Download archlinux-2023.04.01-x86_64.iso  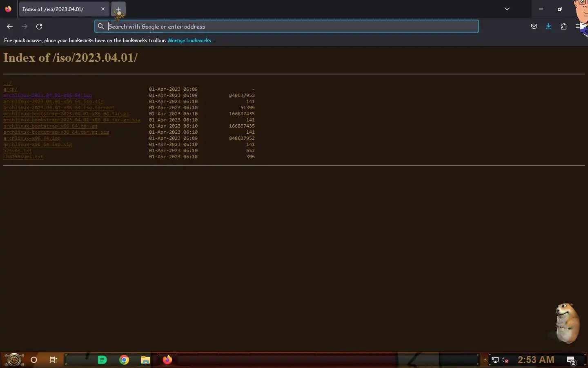[x=47, y=95]
